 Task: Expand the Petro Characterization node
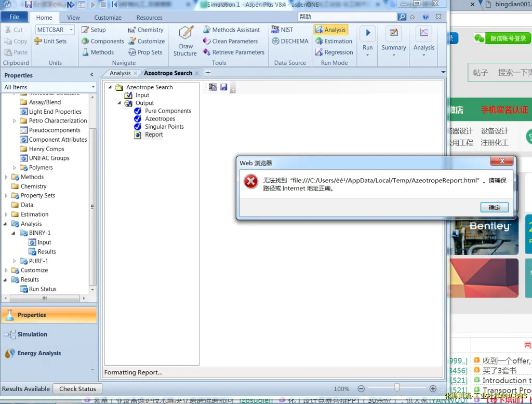click(x=14, y=121)
